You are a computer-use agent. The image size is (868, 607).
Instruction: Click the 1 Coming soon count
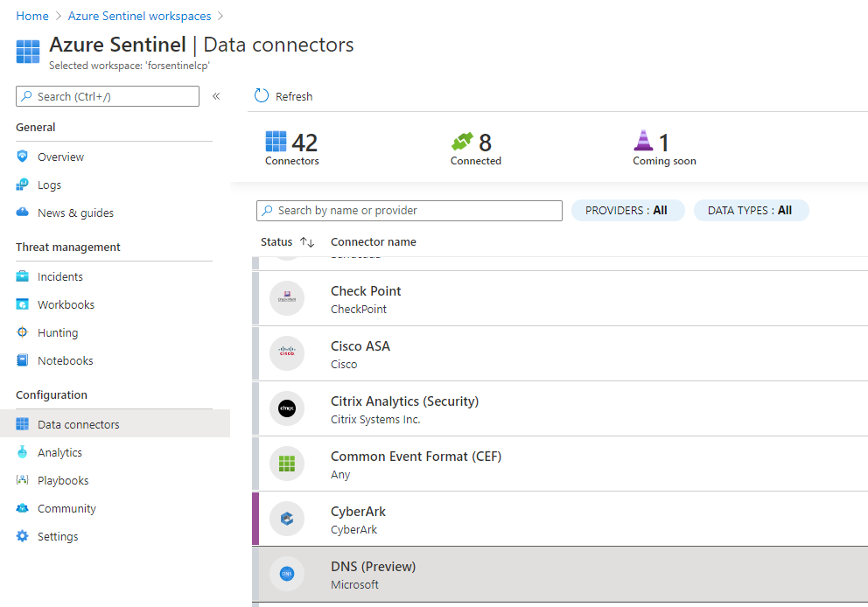click(664, 143)
